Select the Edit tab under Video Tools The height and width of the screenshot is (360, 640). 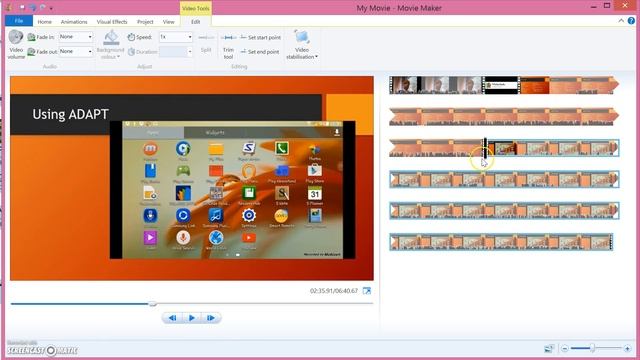click(196, 22)
